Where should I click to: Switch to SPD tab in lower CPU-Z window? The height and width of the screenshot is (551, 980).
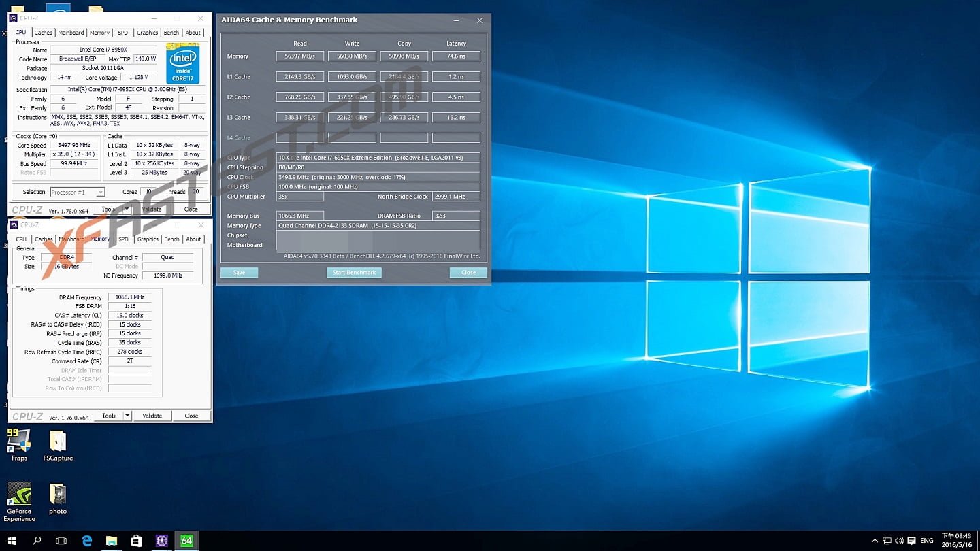[122, 239]
